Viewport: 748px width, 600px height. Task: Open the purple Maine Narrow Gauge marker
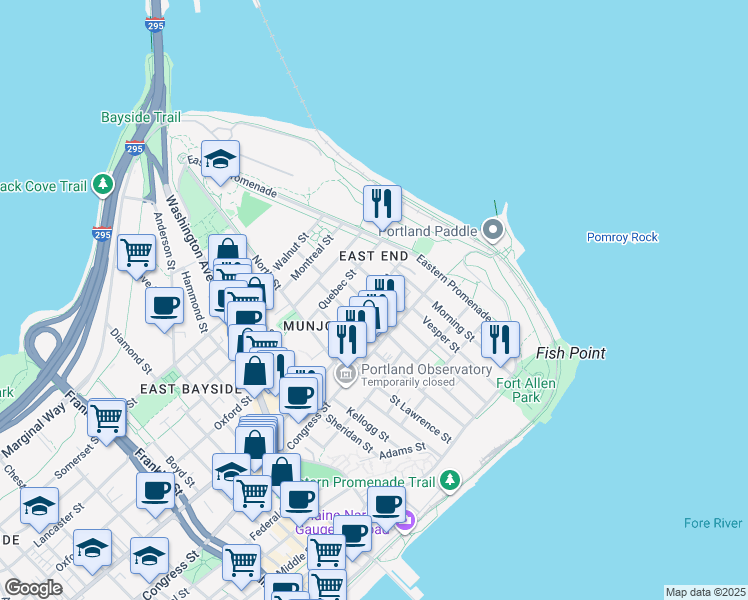(404, 522)
